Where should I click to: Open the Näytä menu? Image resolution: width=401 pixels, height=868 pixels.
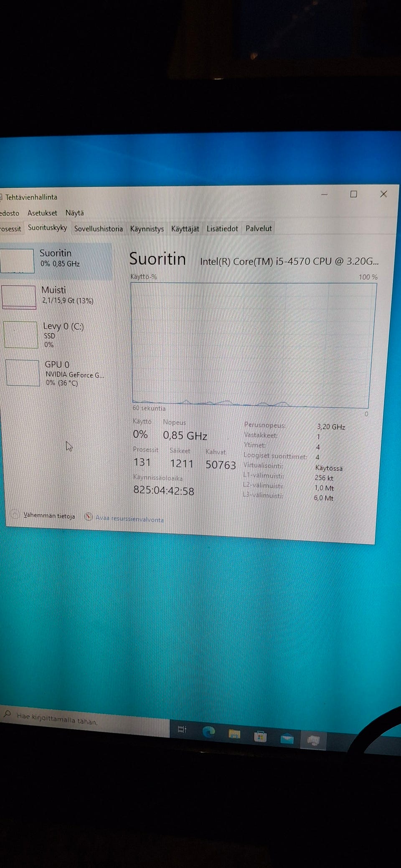click(x=74, y=213)
